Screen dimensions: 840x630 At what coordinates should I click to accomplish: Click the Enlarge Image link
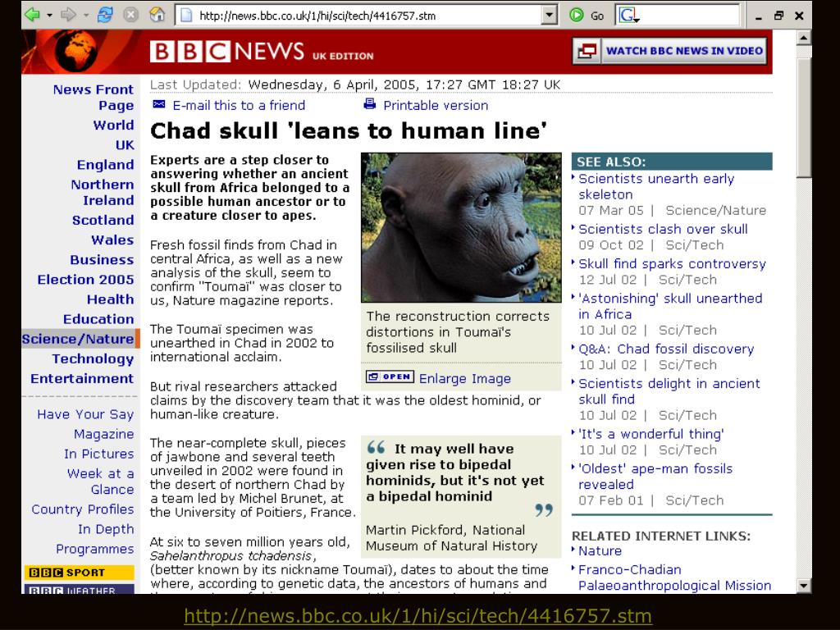[465, 379]
